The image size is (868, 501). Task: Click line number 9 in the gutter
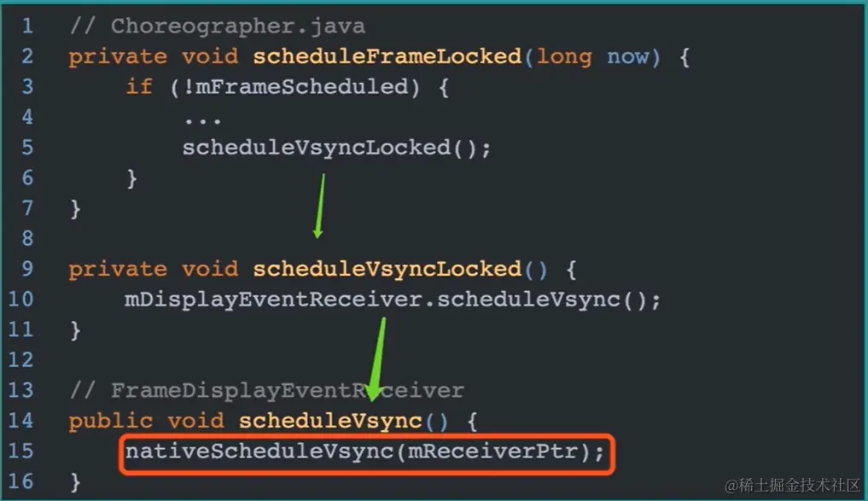[27, 269]
